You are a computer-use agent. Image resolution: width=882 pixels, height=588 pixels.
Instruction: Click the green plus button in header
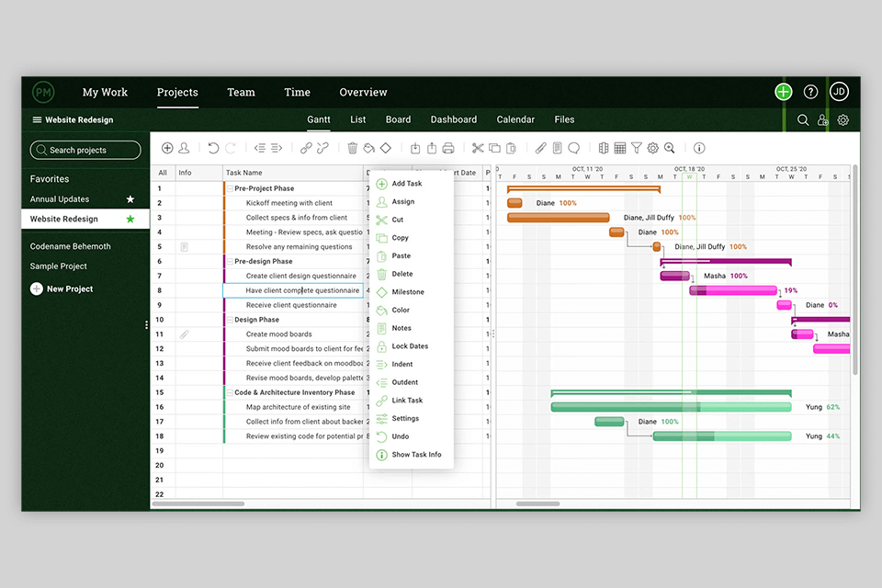click(x=783, y=92)
